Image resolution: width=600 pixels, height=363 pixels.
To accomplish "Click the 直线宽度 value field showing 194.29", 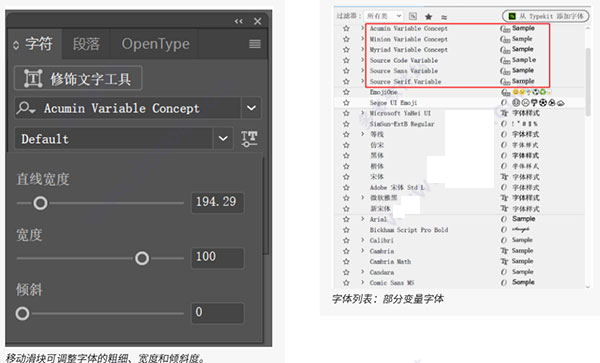I will [x=218, y=202].
